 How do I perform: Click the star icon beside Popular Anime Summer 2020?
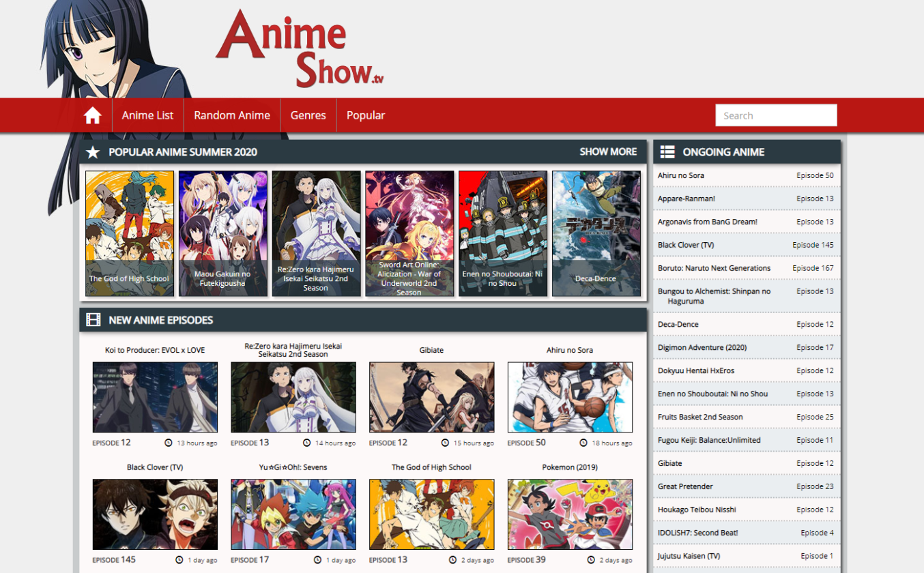coord(93,152)
